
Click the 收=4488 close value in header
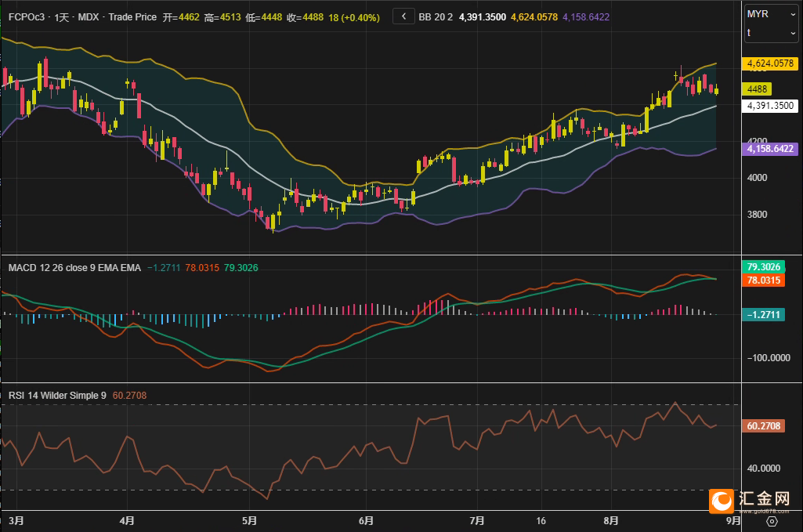click(305, 17)
